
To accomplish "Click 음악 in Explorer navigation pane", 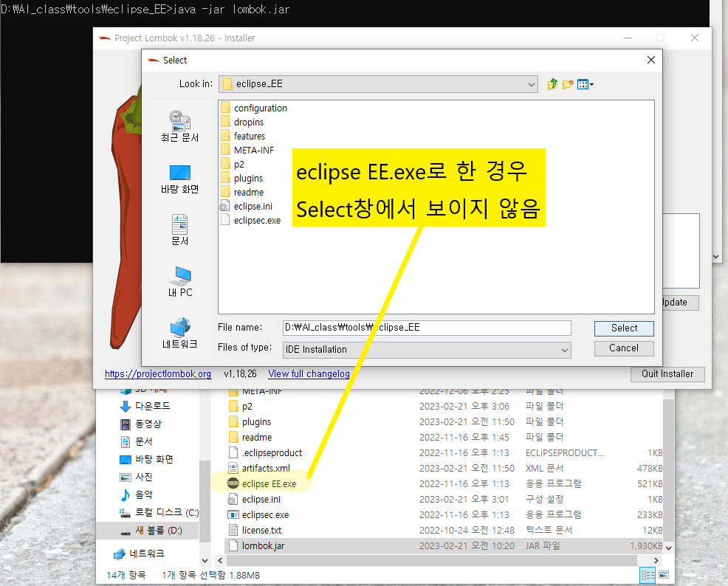I will point(136,494).
